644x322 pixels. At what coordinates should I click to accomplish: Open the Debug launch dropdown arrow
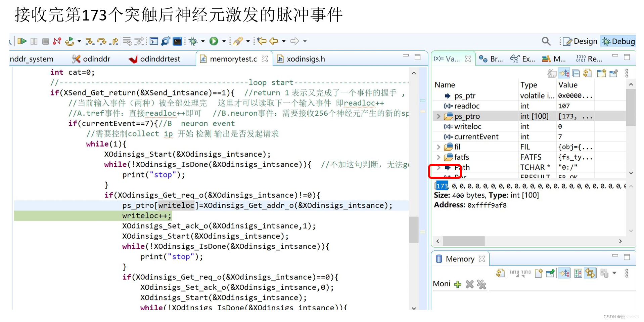click(x=203, y=41)
